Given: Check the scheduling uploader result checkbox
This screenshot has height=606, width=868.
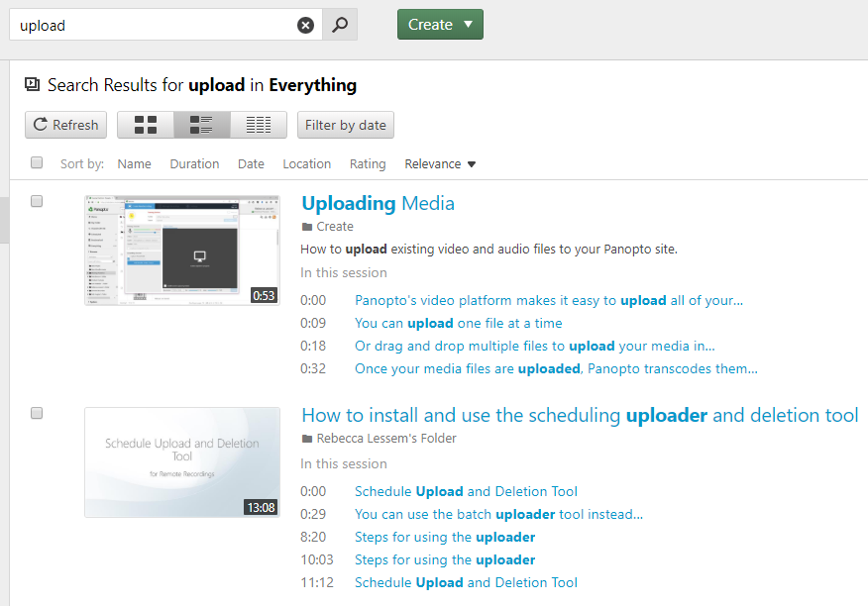Looking at the screenshot, I should 37,413.
